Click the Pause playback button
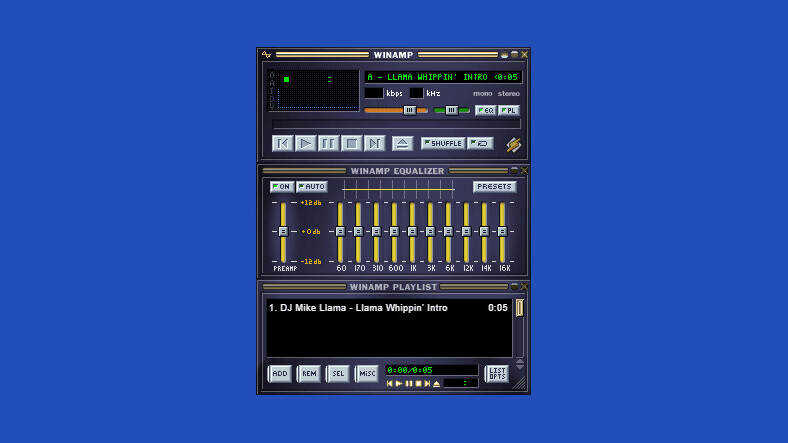 tap(328, 143)
